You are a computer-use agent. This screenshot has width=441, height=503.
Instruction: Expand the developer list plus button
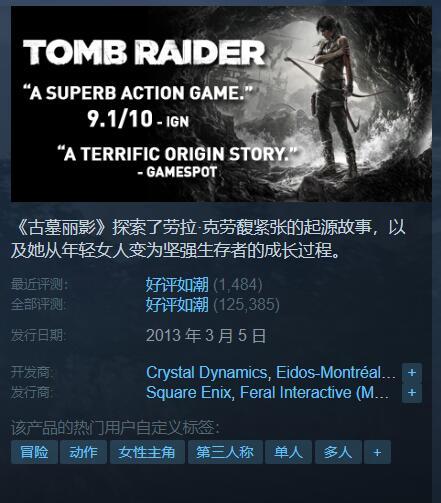[412, 373]
